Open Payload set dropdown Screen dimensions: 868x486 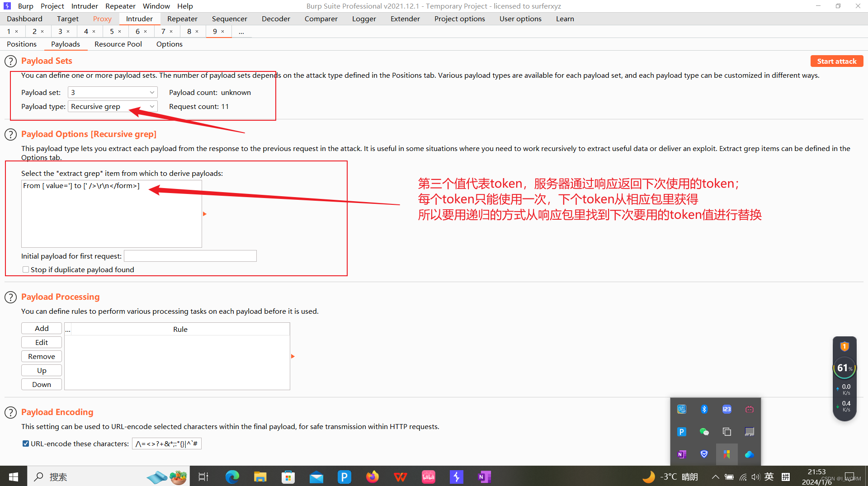[x=113, y=92]
